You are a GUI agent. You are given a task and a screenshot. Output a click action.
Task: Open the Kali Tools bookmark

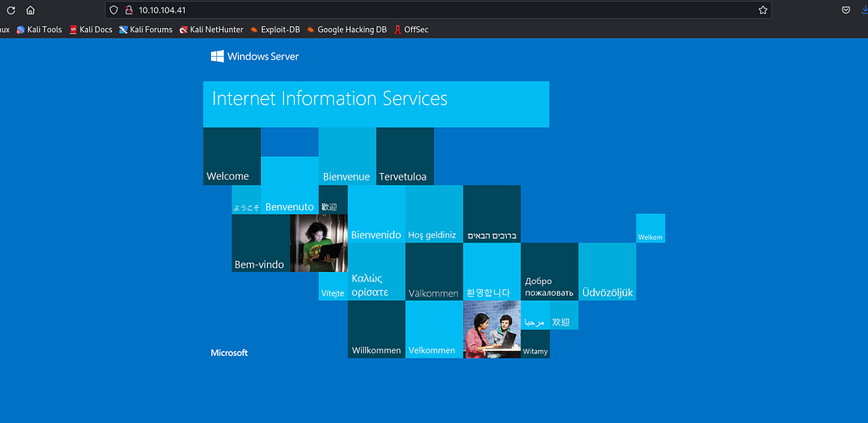pos(39,30)
